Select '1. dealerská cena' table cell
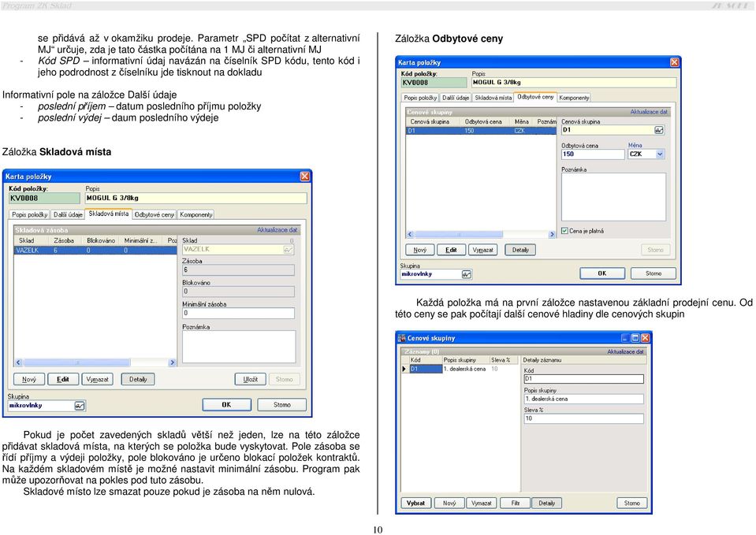Image resolution: width=756 pixels, height=535 pixels. [x=465, y=370]
